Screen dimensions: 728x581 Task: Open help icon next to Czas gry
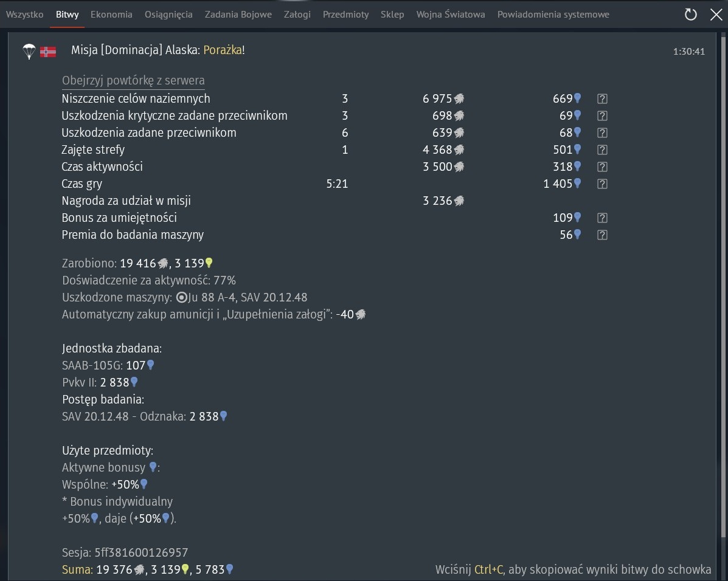(x=602, y=184)
